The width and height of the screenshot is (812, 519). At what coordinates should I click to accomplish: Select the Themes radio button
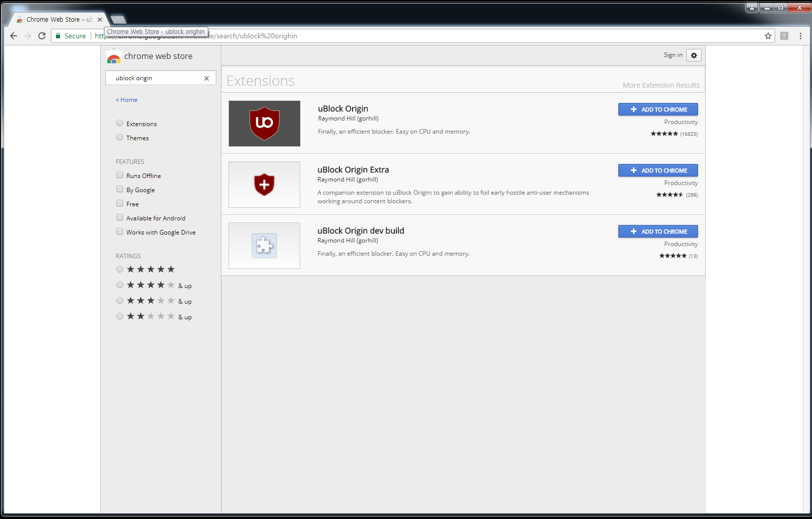coord(120,137)
